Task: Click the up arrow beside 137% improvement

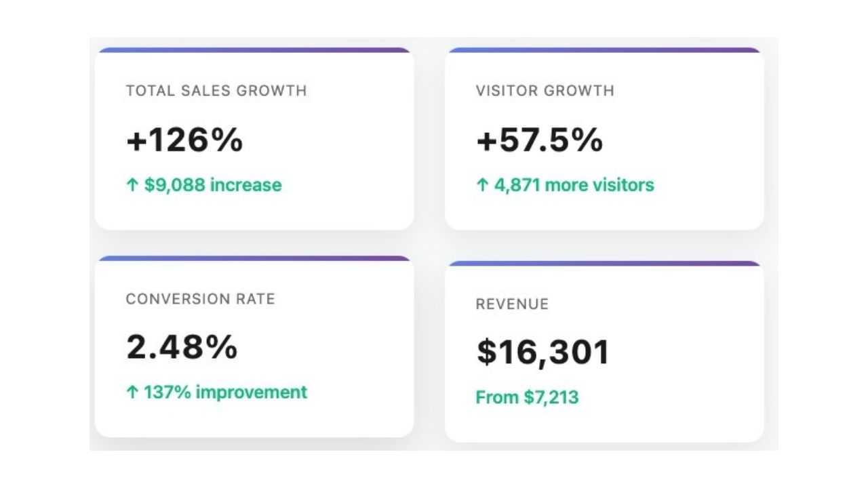Action: pos(132,392)
